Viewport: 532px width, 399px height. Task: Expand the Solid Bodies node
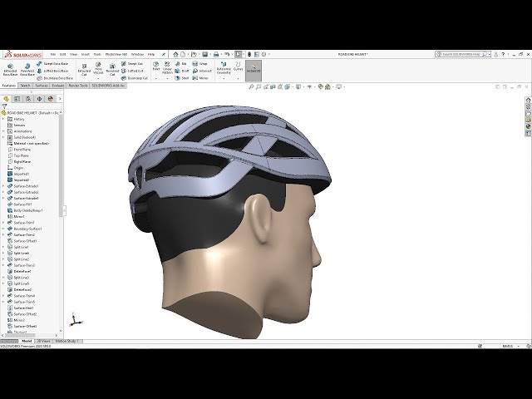click(x=3, y=137)
